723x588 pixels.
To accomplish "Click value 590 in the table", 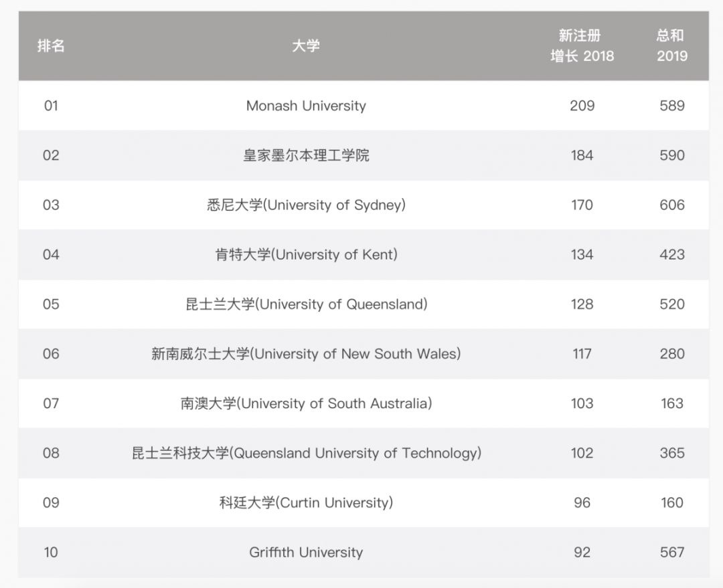I will [x=672, y=155].
